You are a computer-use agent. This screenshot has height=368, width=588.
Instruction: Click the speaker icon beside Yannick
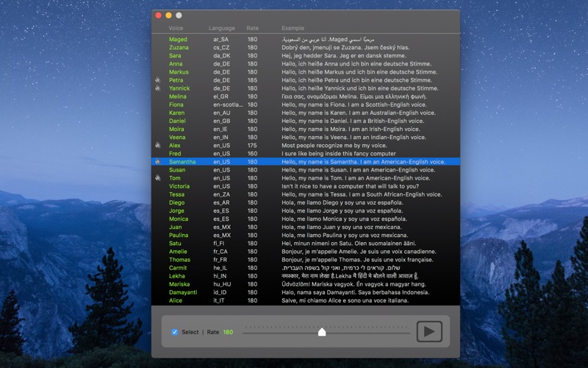click(x=158, y=88)
